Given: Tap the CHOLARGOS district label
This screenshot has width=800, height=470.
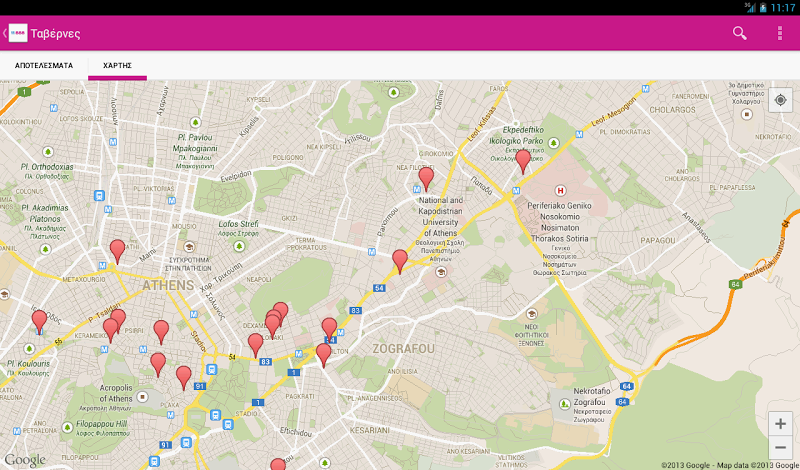Looking at the screenshot, I should (672, 110).
